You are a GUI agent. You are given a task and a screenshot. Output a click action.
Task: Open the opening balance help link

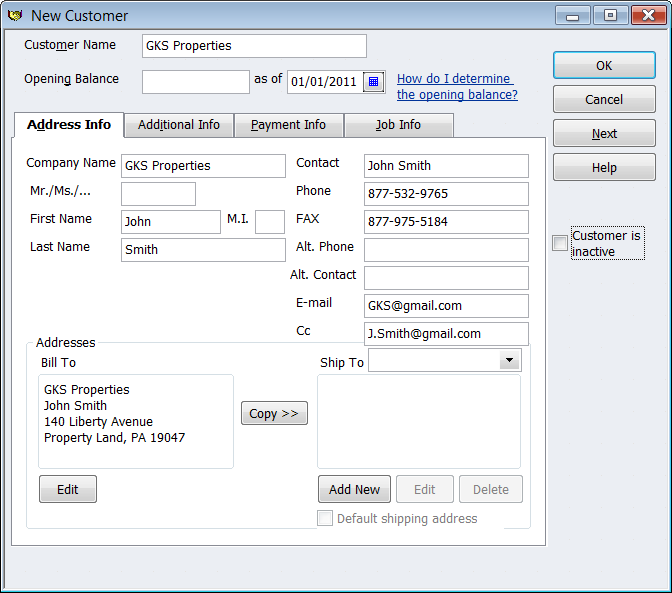tap(457, 87)
